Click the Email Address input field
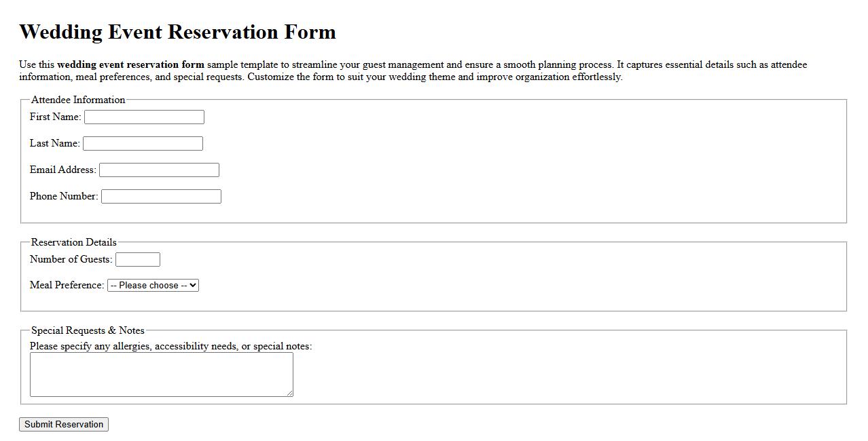The height and width of the screenshot is (441, 868). pyautogui.click(x=158, y=170)
